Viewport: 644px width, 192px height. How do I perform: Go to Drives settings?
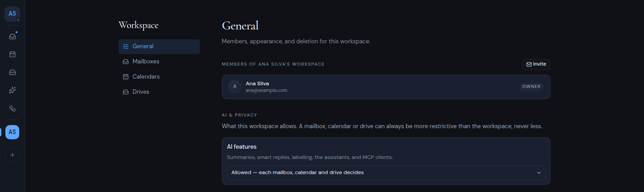(159, 92)
